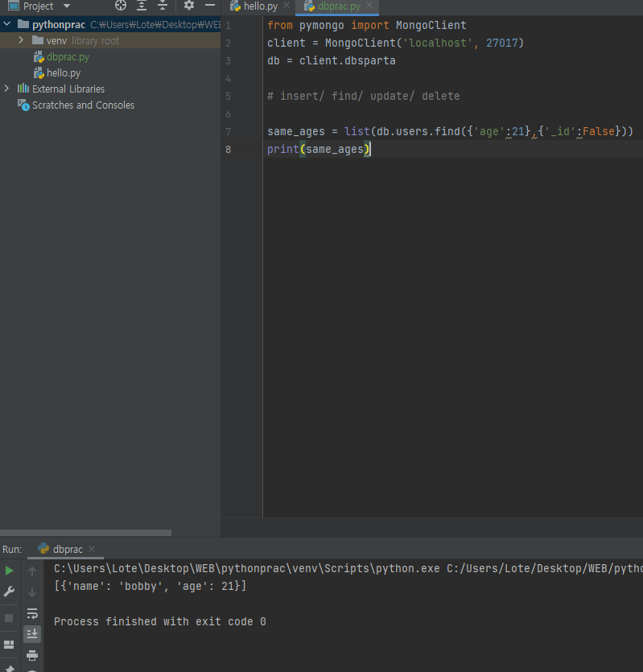This screenshot has height=672, width=643.
Task: Select dbprac.py in project tree
Action: (x=68, y=56)
